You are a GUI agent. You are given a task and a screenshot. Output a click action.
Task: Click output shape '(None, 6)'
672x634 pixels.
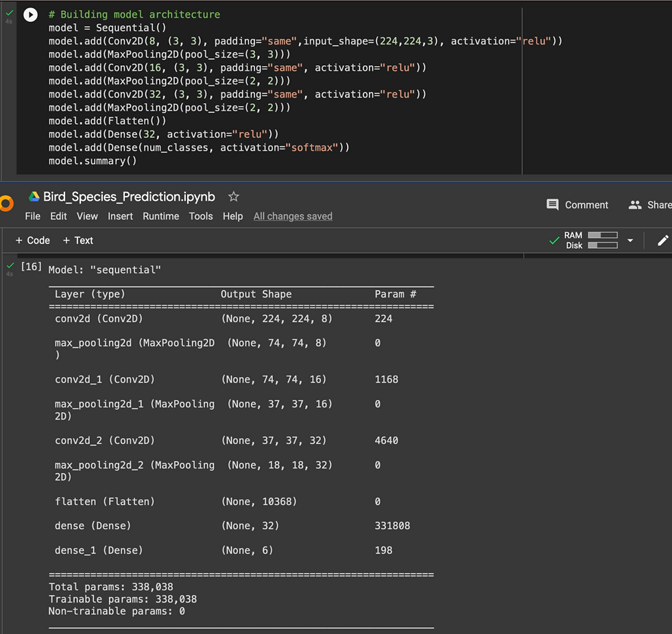point(247,550)
